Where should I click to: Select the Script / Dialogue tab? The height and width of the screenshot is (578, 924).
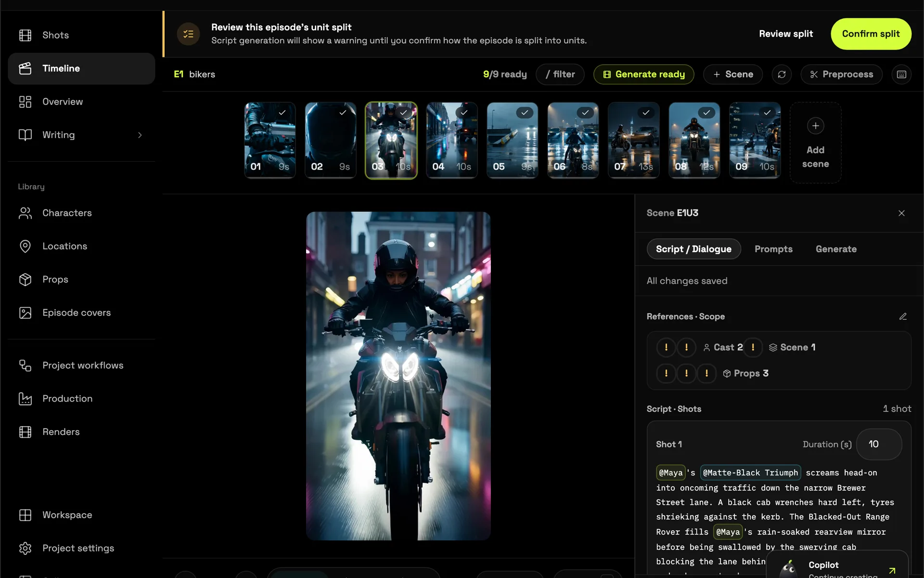click(693, 249)
